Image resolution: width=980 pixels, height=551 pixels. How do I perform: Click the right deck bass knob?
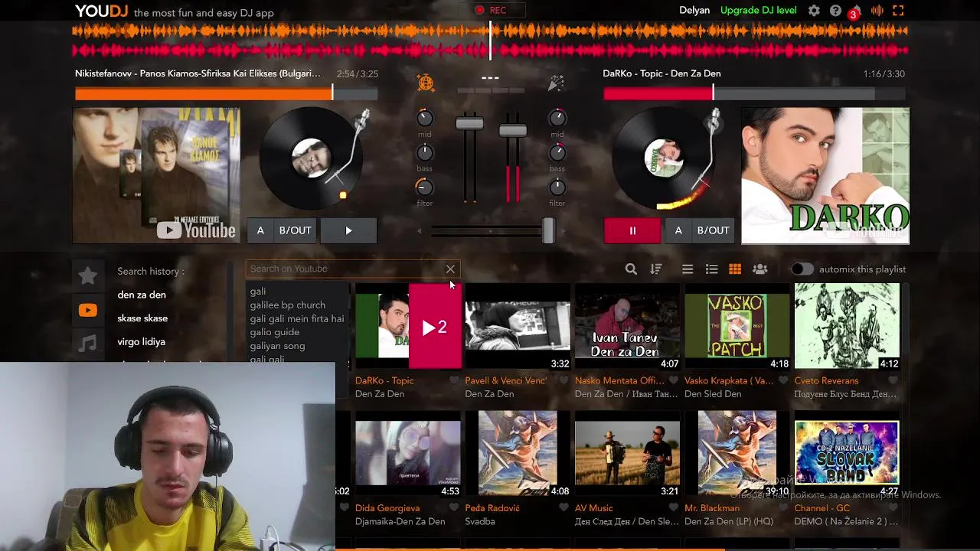coord(557,152)
